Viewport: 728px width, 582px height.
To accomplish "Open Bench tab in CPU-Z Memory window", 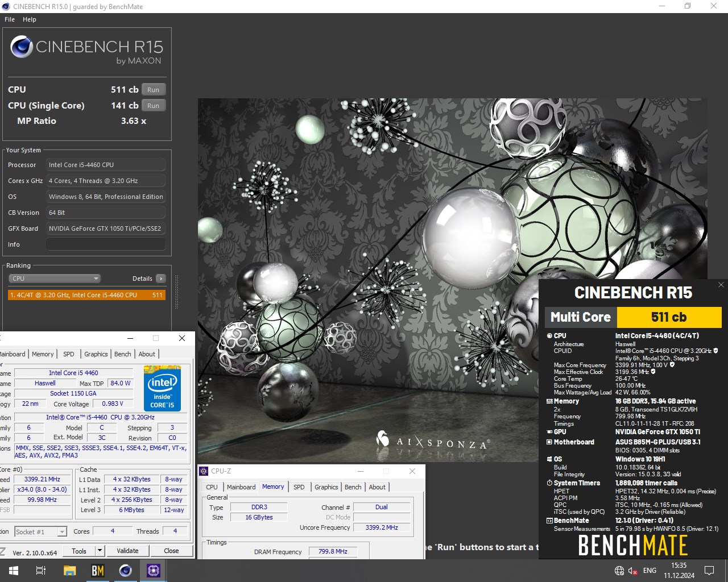I will point(353,487).
